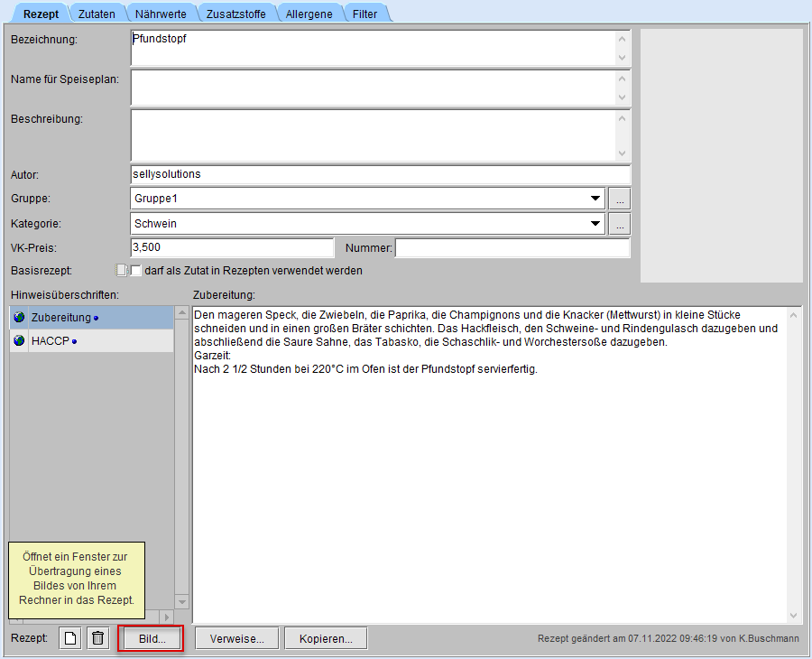Enable 'darf als Zutat in Rezepten verwendet werden'
Image resolution: width=812 pixels, height=659 pixels.
pyautogui.click(x=137, y=270)
